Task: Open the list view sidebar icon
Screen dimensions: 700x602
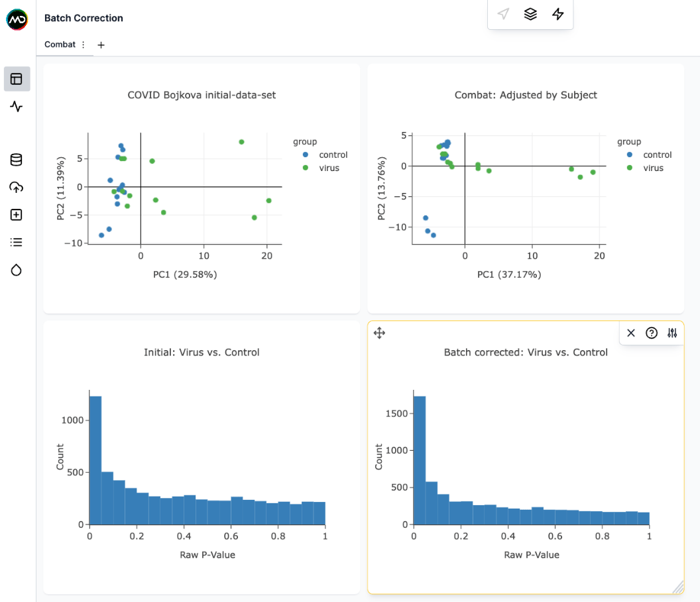Action: pos(17,243)
